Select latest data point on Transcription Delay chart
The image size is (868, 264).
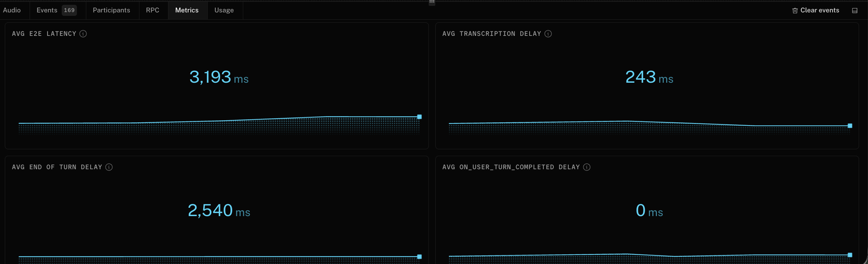pos(850,126)
